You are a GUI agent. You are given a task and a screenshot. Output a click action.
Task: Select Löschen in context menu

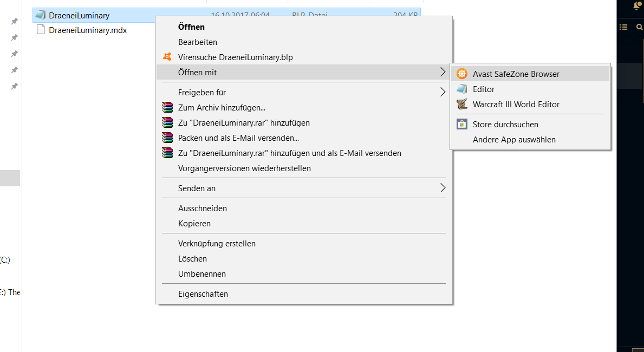(x=304, y=259)
